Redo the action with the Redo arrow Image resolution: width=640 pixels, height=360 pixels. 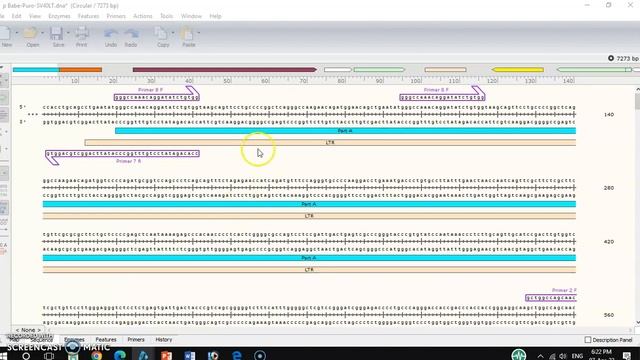point(131,33)
